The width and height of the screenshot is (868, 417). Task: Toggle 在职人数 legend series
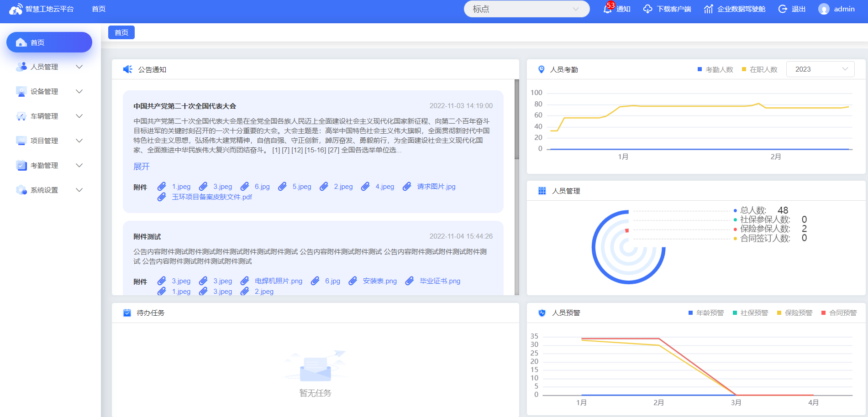(x=759, y=69)
